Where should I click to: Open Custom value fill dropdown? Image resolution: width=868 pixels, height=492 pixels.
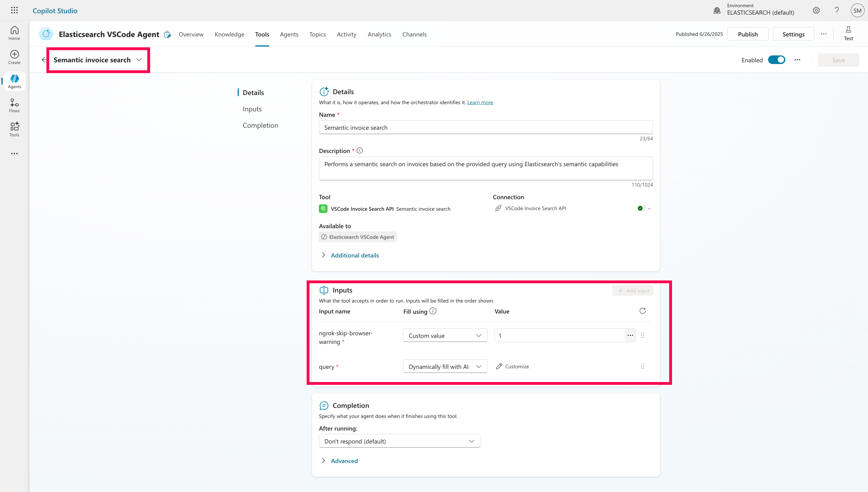(445, 335)
